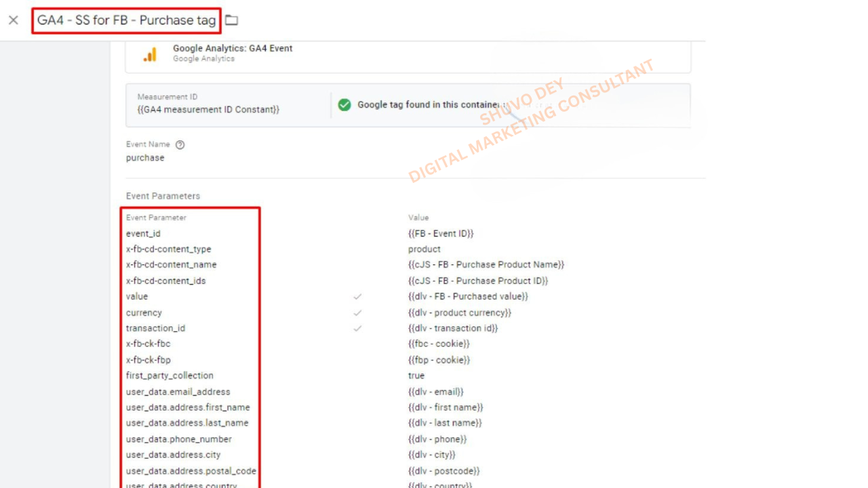Viewport: 868px width, 488px height.
Task: Click the {{dlv - last name}} value
Action: click(x=445, y=423)
